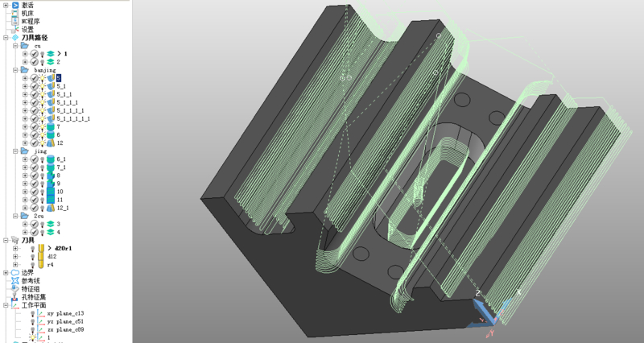Click the 工作平面 workplanes icon
This screenshot has height=343, width=644.
(15, 305)
